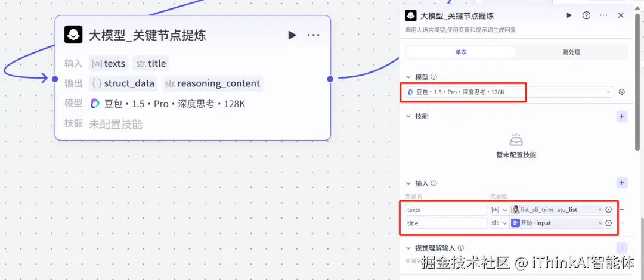
Task: Click the list_sli_trim · stu_list value
Action: point(549,210)
